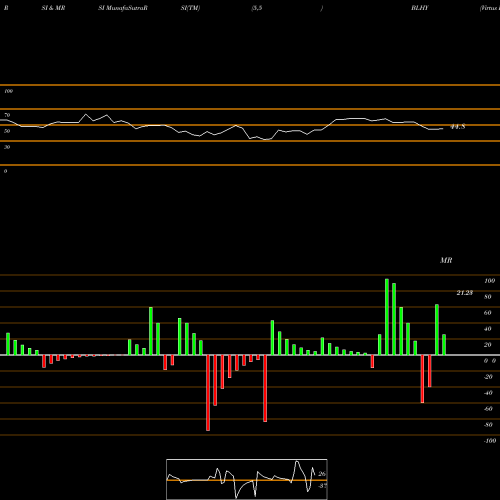Click the 'MR' chart title
The image size is (500, 500).
[x=446, y=260]
